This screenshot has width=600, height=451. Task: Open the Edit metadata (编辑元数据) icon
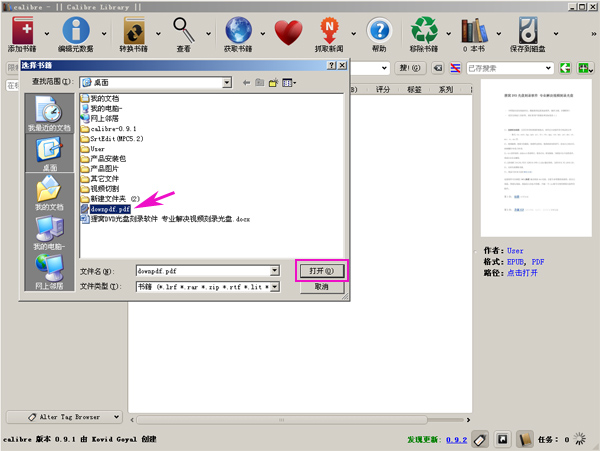coord(76,30)
